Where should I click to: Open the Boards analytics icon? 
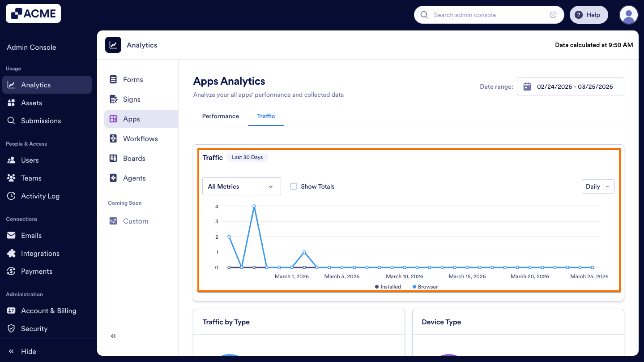click(113, 158)
